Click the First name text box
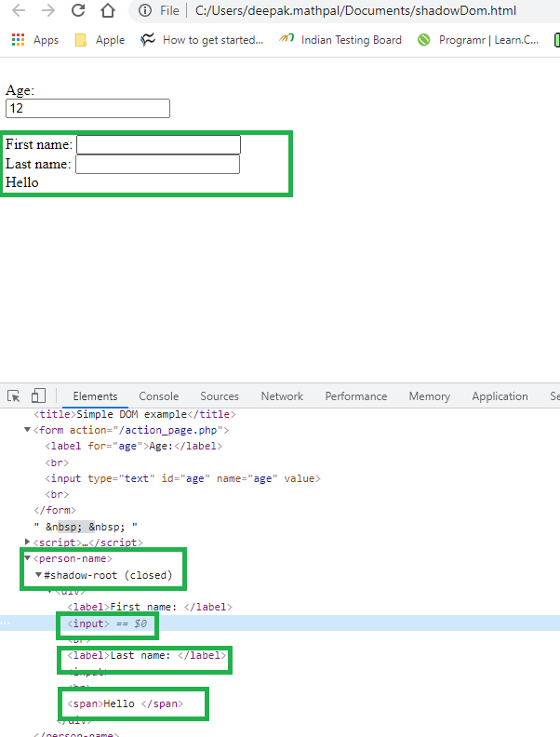This screenshot has height=737, width=560. coord(159,145)
